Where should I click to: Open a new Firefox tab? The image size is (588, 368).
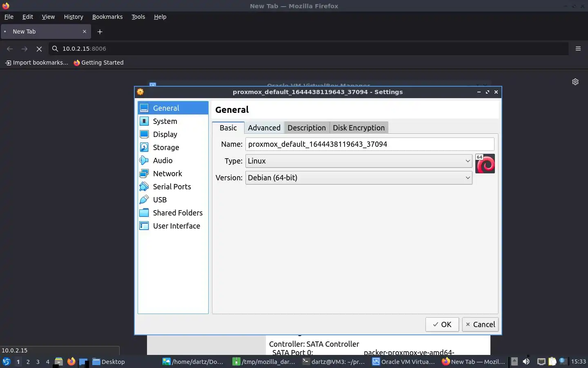(x=100, y=31)
